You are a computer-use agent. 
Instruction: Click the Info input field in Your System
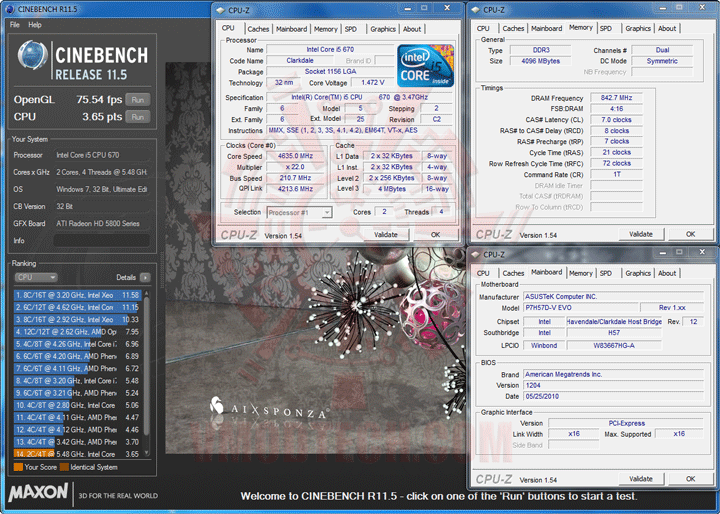(102, 241)
